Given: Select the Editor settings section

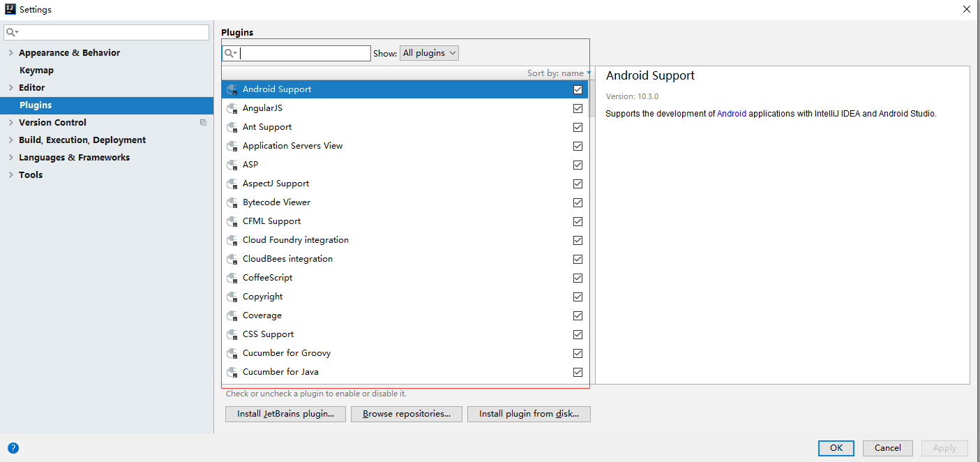Looking at the screenshot, I should pos(33,87).
